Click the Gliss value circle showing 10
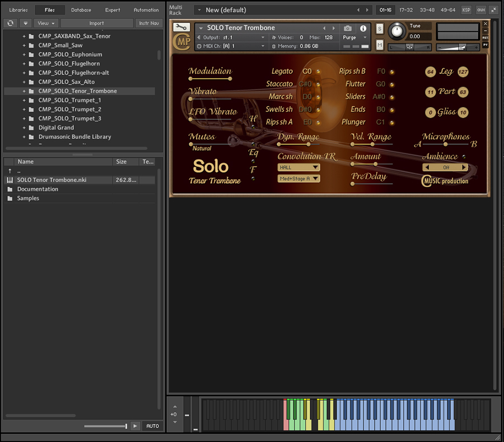The width and height of the screenshot is (504, 442). click(463, 112)
